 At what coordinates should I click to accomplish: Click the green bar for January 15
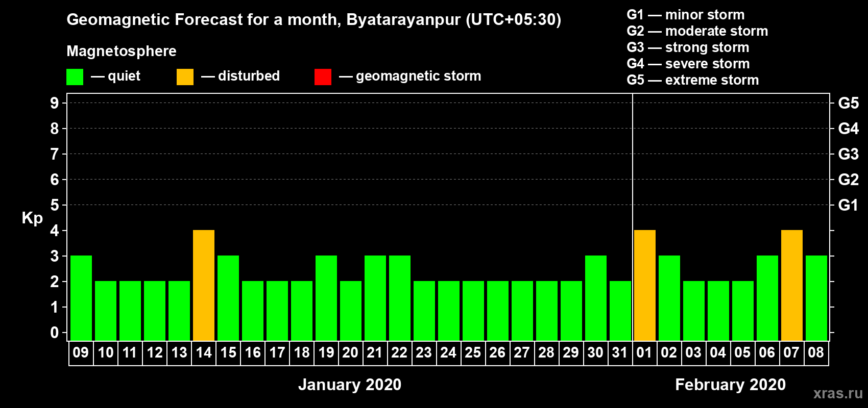pos(228,298)
